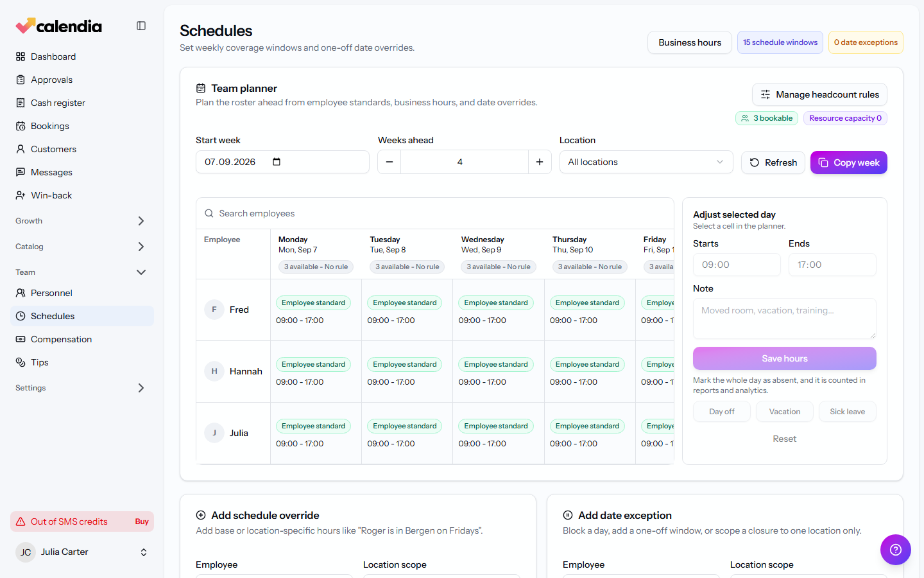Open the help question mark button
Image resolution: width=924 pixels, height=578 pixels.
coord(896,550)
